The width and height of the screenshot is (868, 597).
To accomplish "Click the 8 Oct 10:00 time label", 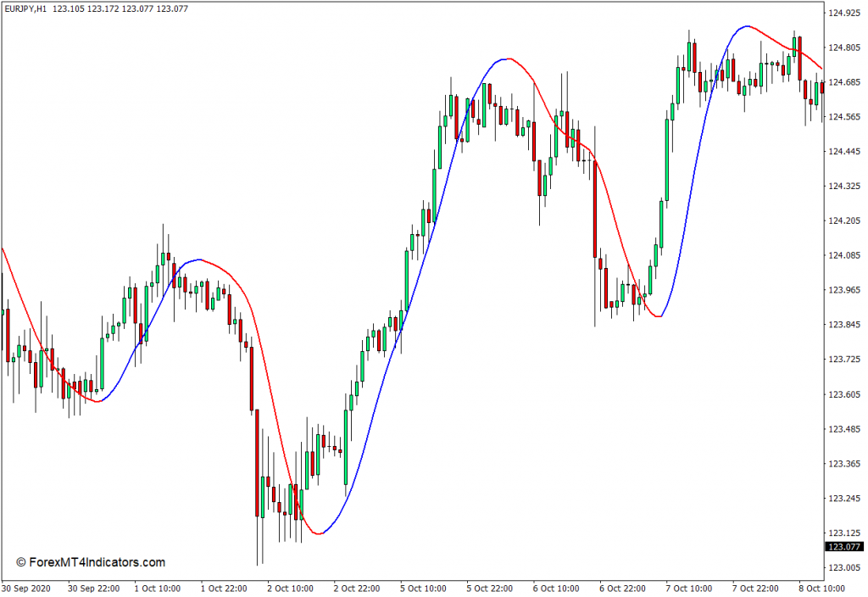I will pyautogui.click(x=821, y=589).
